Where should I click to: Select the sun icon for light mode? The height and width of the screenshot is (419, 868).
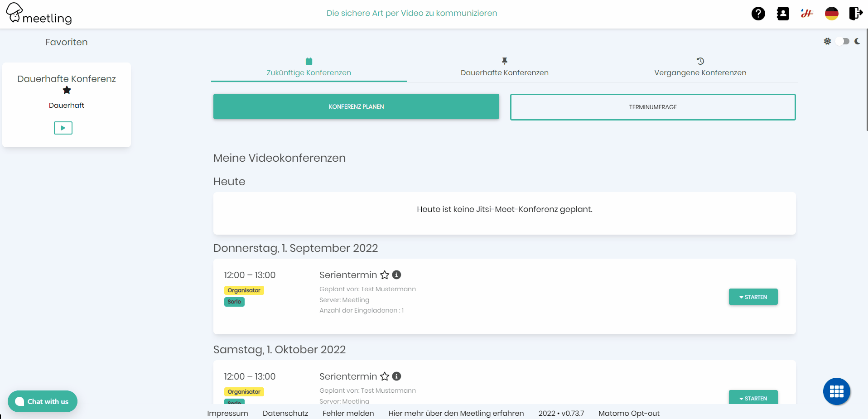(827, 41)
